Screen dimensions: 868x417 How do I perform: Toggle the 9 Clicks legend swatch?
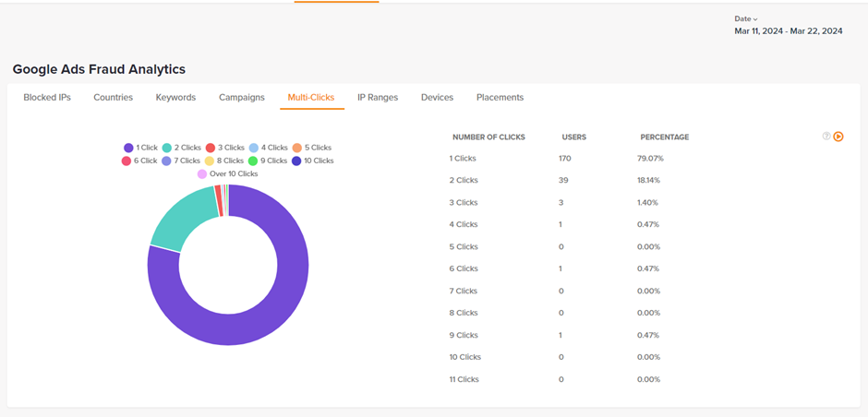pos(254,161)
